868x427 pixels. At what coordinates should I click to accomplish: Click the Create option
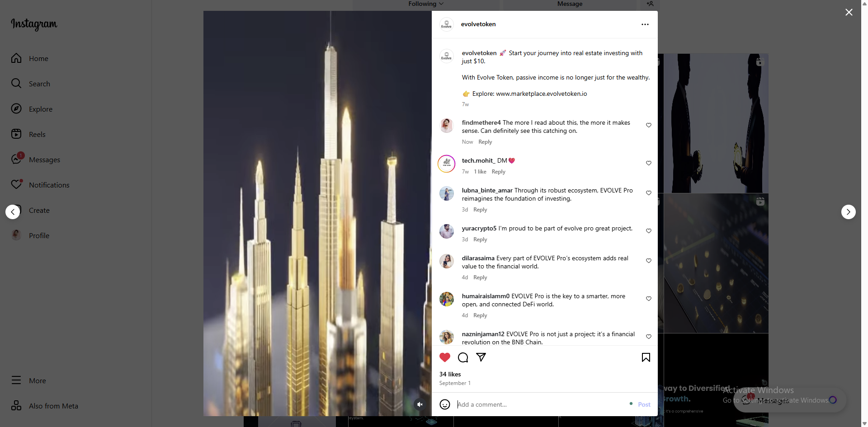coord(39,210)
